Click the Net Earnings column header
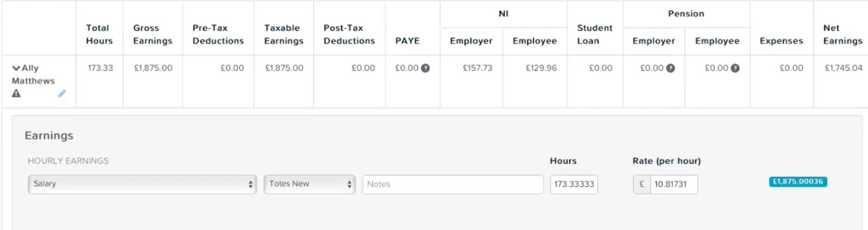The height and width of the screenshot is (230, 868). (843, 34)
